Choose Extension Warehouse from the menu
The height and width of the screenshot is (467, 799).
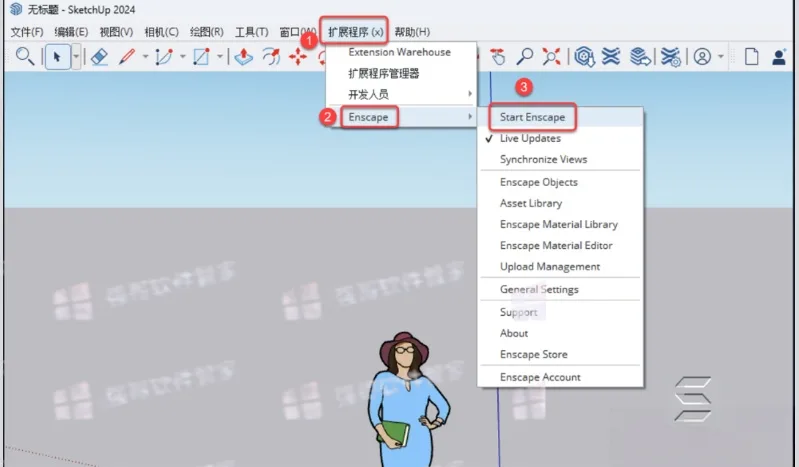point(401,52)
